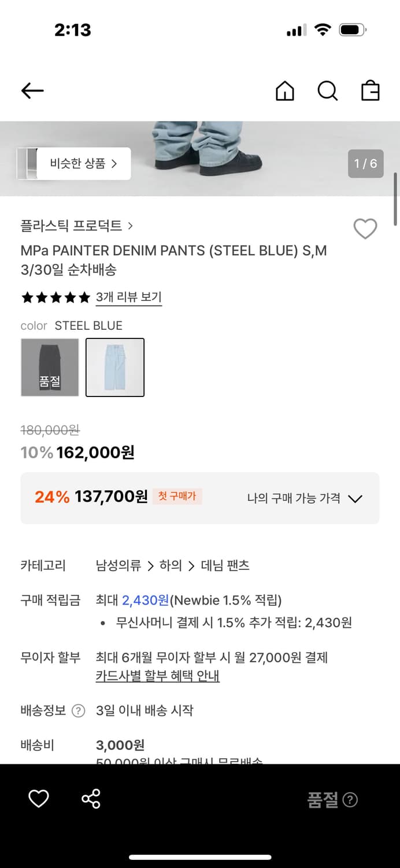Viewport: 400px width, 868px height.
Task: Select the STEEL BLUE color option
Action: pyautogui.click(x=114, y=367)
